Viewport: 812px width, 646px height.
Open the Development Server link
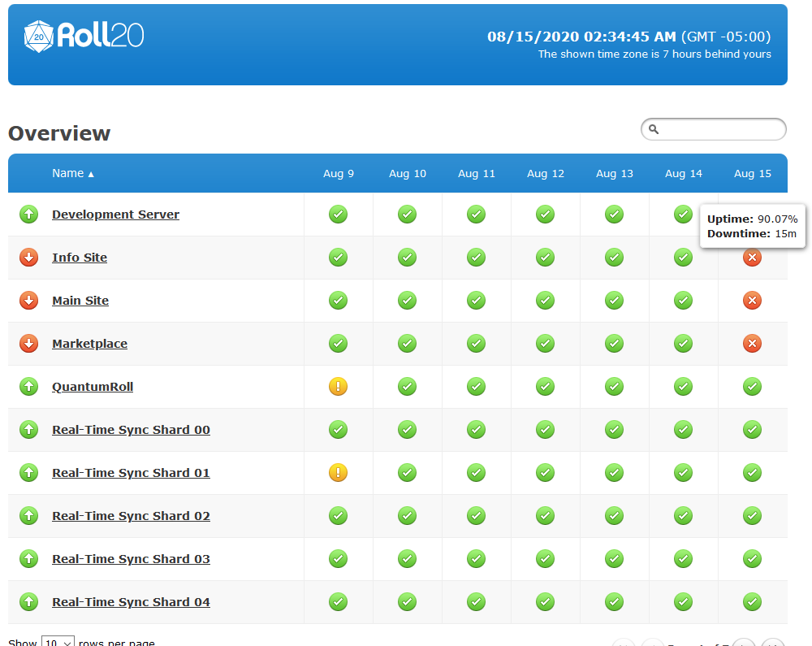[115, 215]
